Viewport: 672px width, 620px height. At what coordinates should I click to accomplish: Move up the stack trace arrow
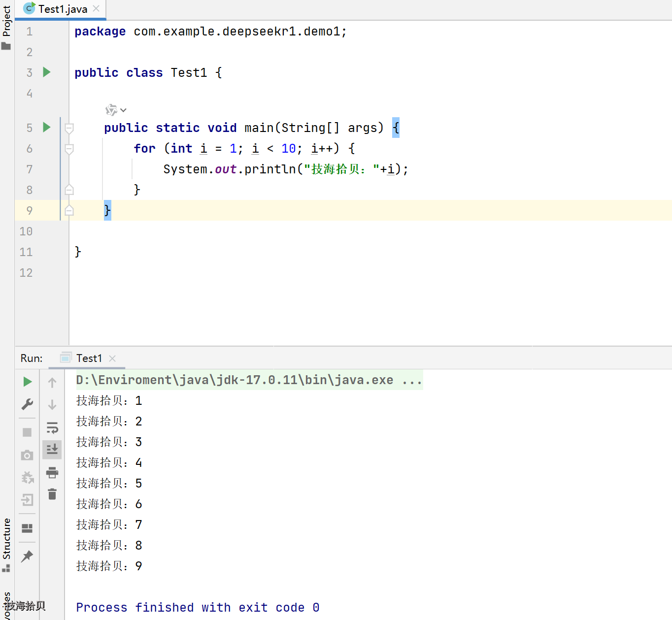click(x=52, y=382)
